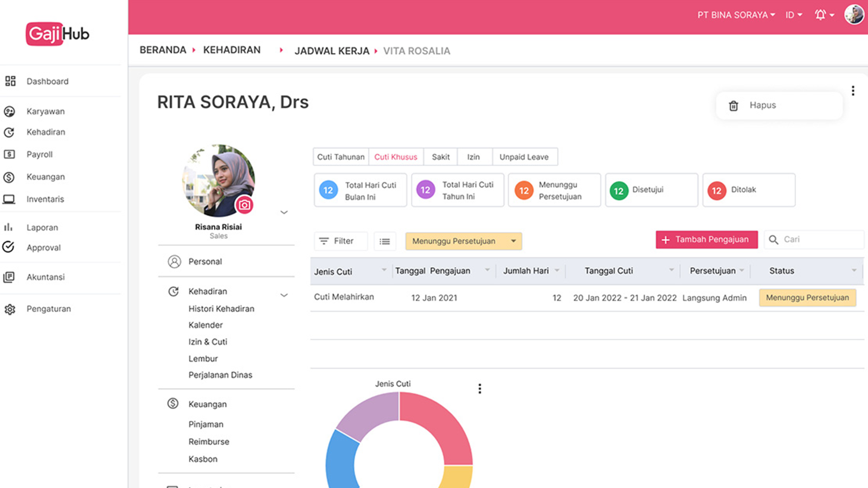This screenshot has height=488, width=868.
Task: Open Dashboard grid icon in sidebar
Action: click(10, 81)
